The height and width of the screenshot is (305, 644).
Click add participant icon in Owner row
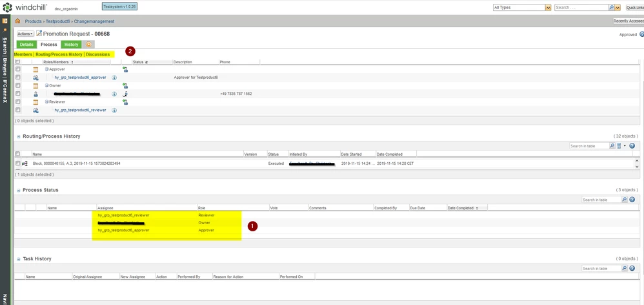(125, 85)
